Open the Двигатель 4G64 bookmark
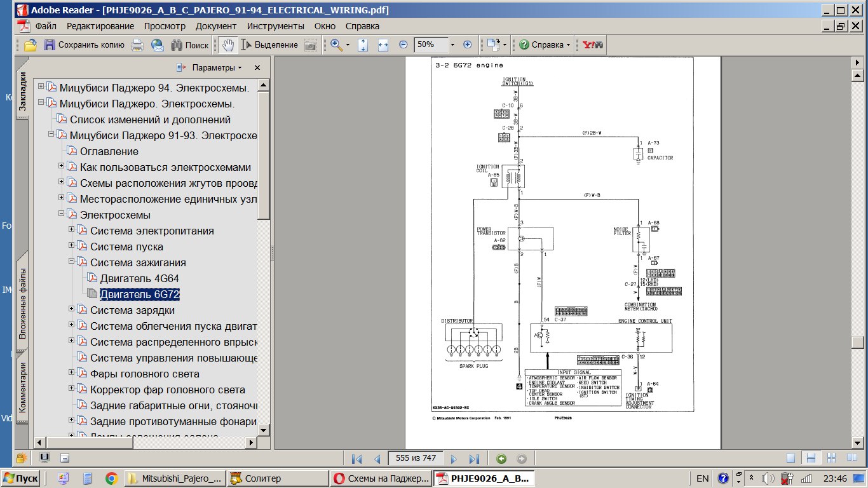Screen dimensions: 868x488 pos(139,278)
